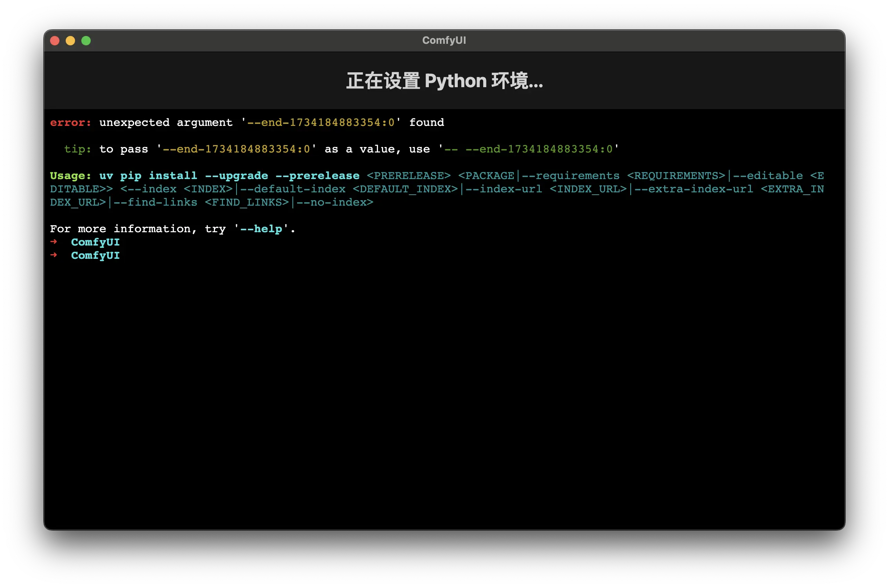Click the '正在设置 Python 环境...' heading
The height and width of the screenshot is (588, 889).
coord(444,81)
